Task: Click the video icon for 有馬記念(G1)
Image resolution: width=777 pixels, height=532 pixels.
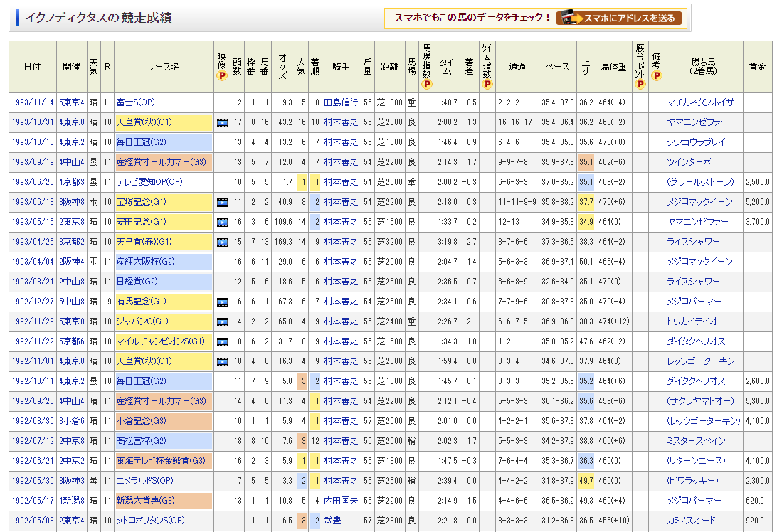Action: point(222,302)
